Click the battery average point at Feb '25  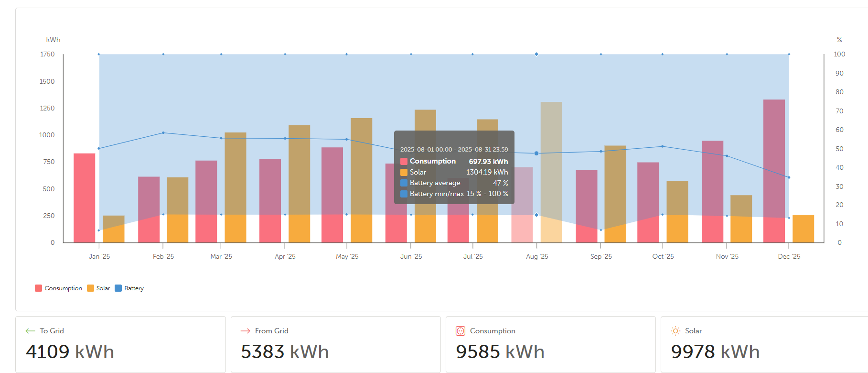(x=163, y=133)
